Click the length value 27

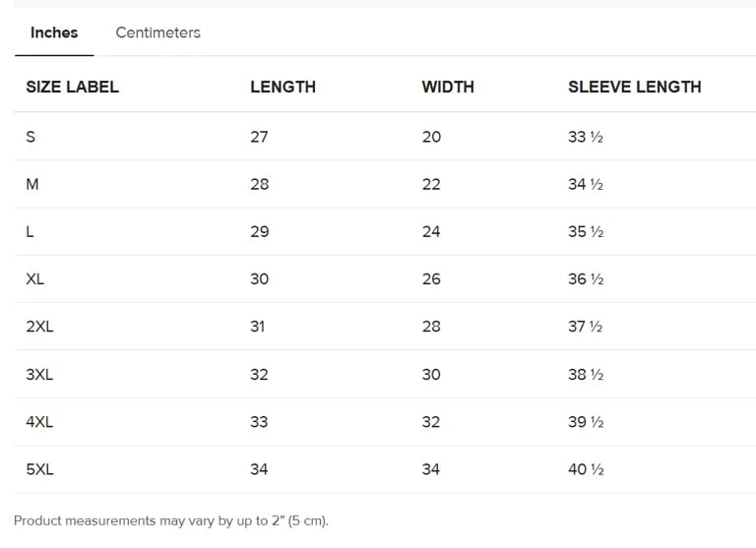(x=259, y=137)
